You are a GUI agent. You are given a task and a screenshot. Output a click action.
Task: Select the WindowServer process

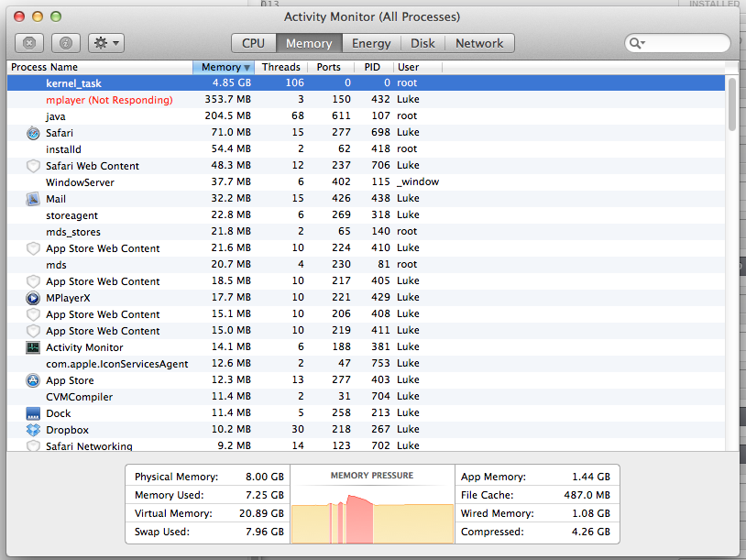point(366,182)
